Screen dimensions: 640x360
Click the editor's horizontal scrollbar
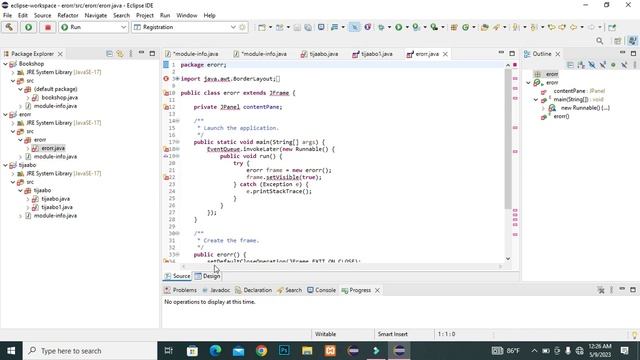tap(342, 267)
